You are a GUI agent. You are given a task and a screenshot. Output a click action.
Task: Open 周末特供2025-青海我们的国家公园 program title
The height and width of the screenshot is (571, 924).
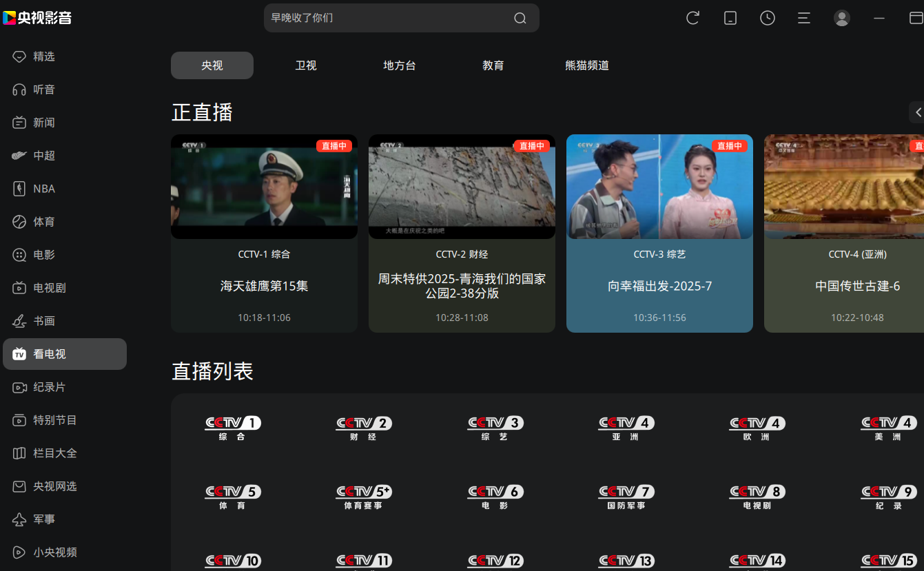point(462,286)
